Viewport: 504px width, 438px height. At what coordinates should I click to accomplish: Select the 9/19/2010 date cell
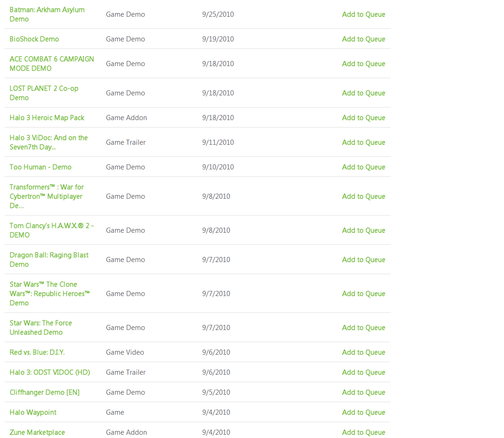point(218,39)
